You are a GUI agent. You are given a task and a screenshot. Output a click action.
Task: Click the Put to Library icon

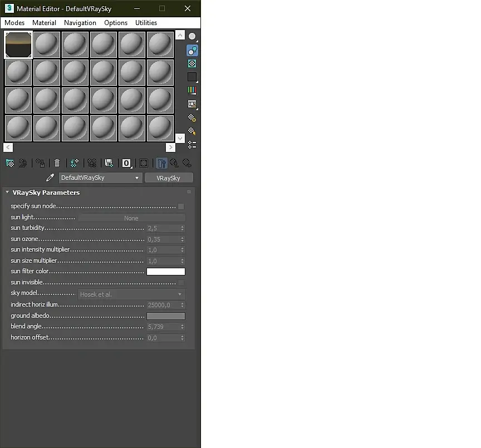[109, 163]
